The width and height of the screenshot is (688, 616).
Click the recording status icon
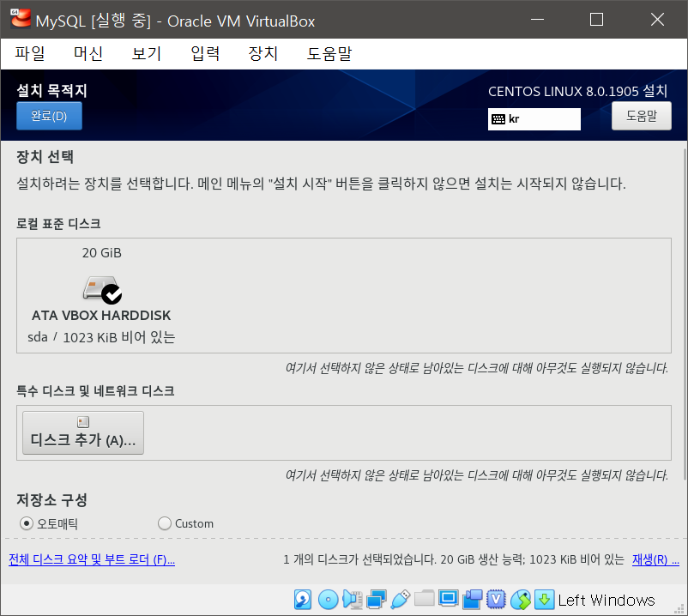click(472, 600)
